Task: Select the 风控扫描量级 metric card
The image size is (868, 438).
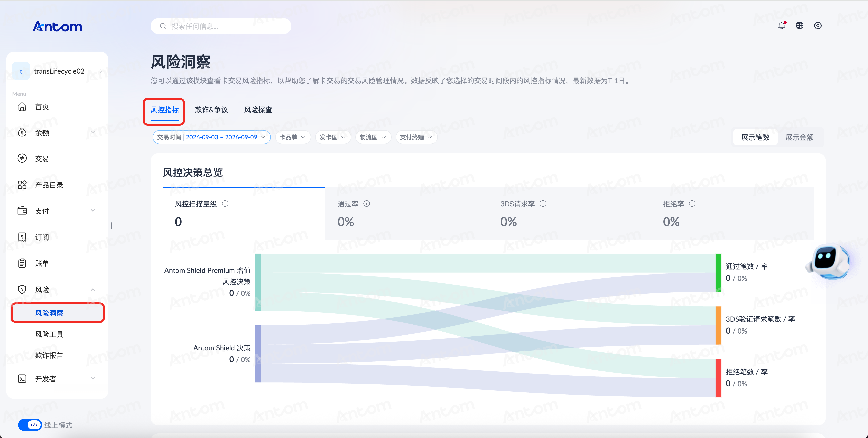Action: click(244, 214)
